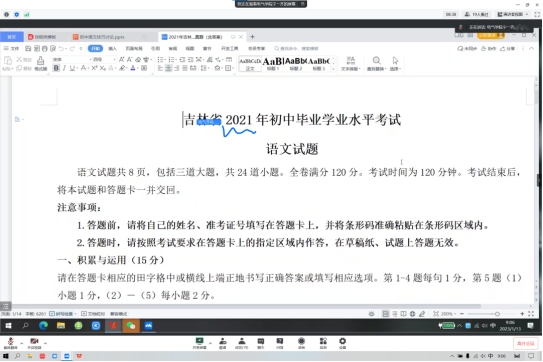Switch to the Page Layout ribbon tab
Image resolution: width=543 pixels, height=362 pixels.
coord(134,48)
